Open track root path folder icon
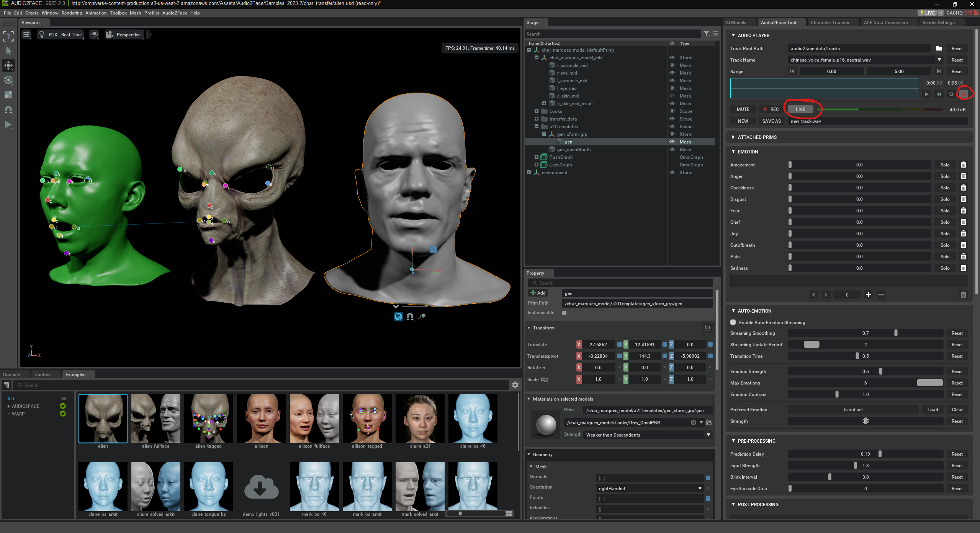 (939, 49)
